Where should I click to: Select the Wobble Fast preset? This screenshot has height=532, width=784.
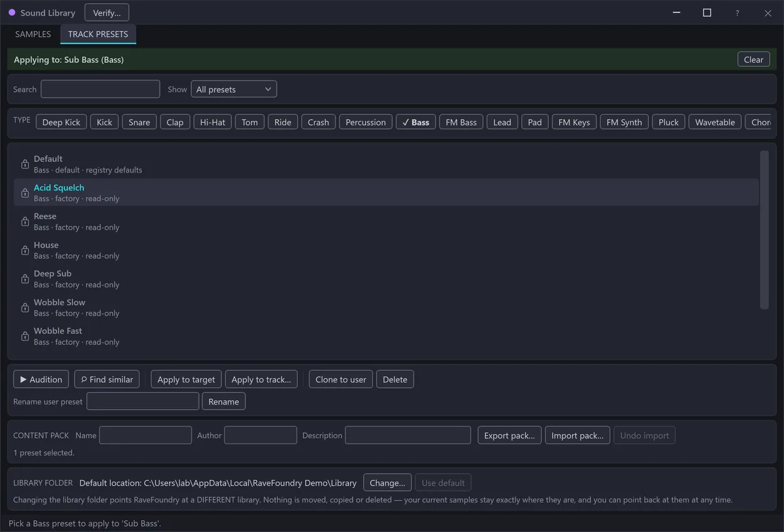[386, 336]
